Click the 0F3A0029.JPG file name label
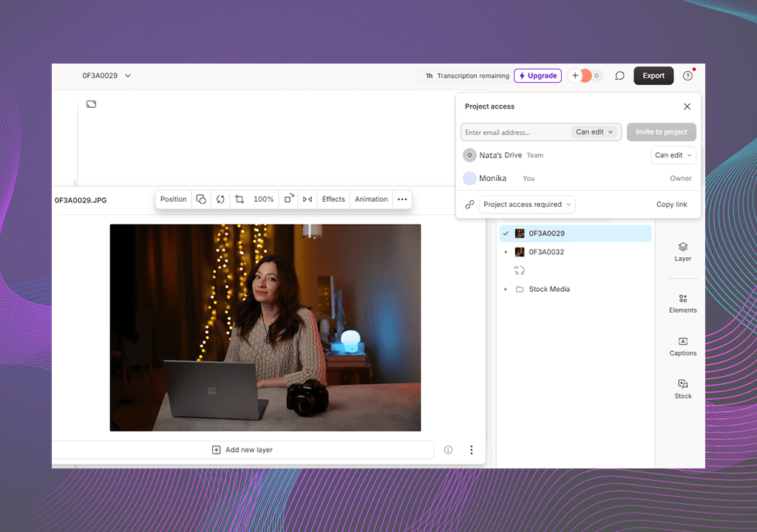 [81, 200]
